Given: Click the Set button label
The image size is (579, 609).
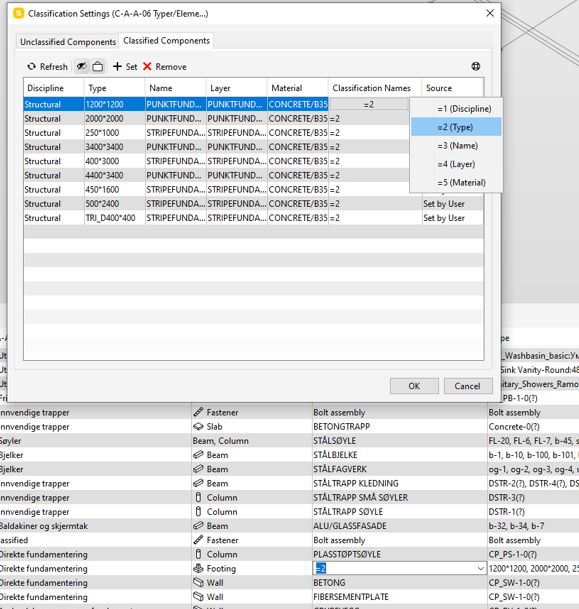Looking at the screenshot, I should 131,67.
